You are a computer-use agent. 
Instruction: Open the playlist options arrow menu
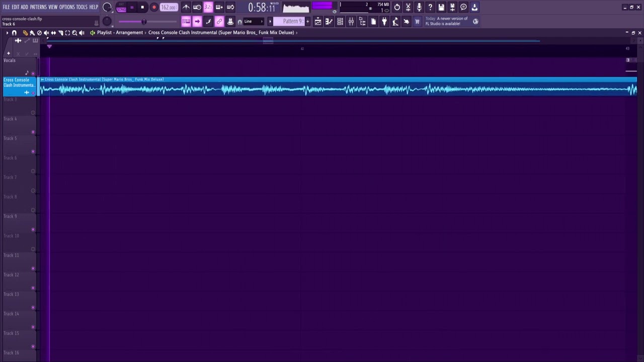(x=7, y=33)
